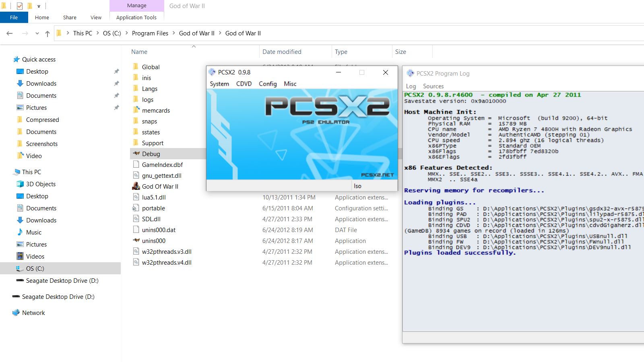
Task: Sort files by Date modified column
Action: pos(282,51)
